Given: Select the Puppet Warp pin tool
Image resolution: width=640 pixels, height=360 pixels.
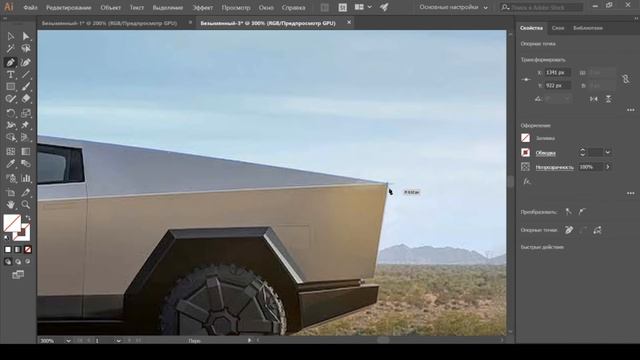Looking at the screenshot, I should click(26, 125).
